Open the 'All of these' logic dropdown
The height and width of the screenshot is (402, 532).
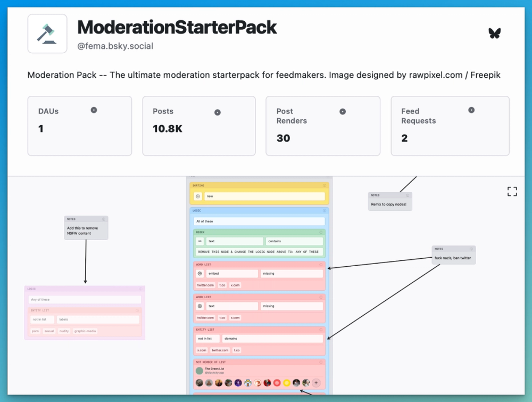(x=259, y=221)
